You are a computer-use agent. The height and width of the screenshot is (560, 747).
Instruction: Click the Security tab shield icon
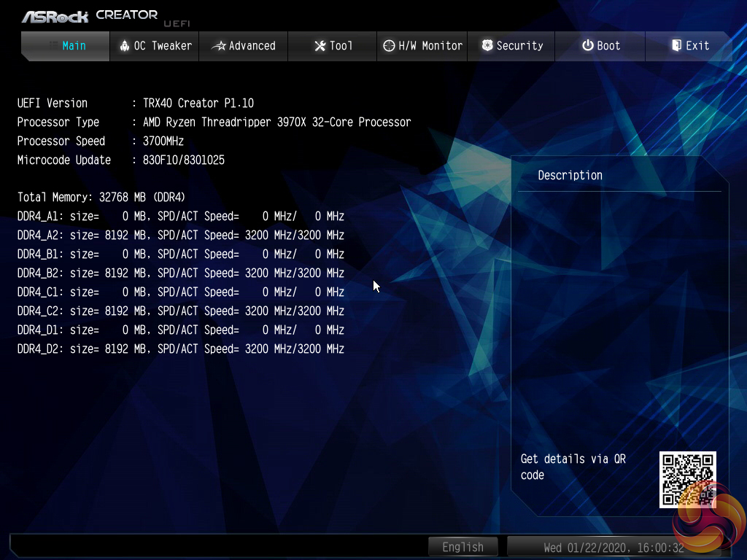[487, 46]
